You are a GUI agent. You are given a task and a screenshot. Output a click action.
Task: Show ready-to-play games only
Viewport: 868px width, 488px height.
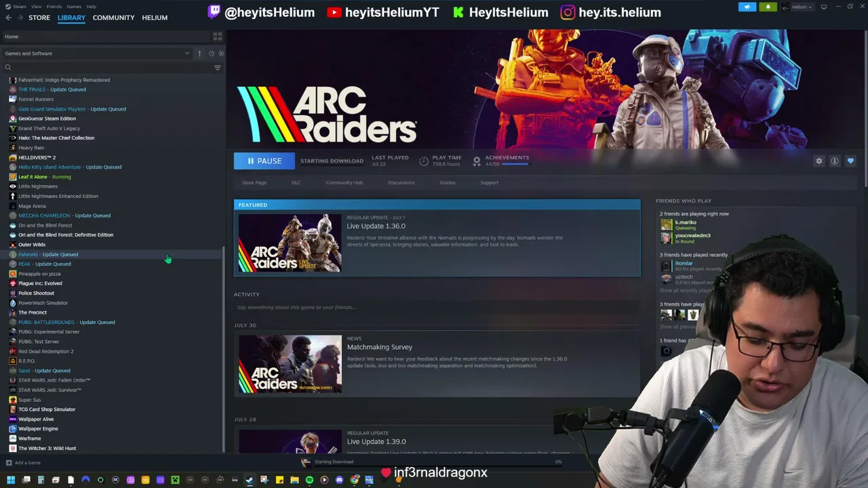(x=221, y=54)
